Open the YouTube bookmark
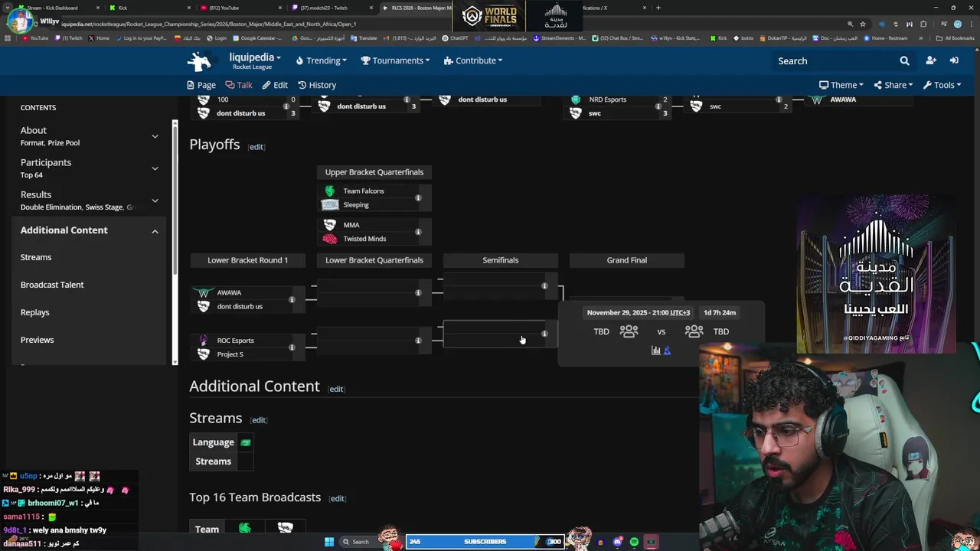Viewport: 980px width, 551px height. pos(36,38)
